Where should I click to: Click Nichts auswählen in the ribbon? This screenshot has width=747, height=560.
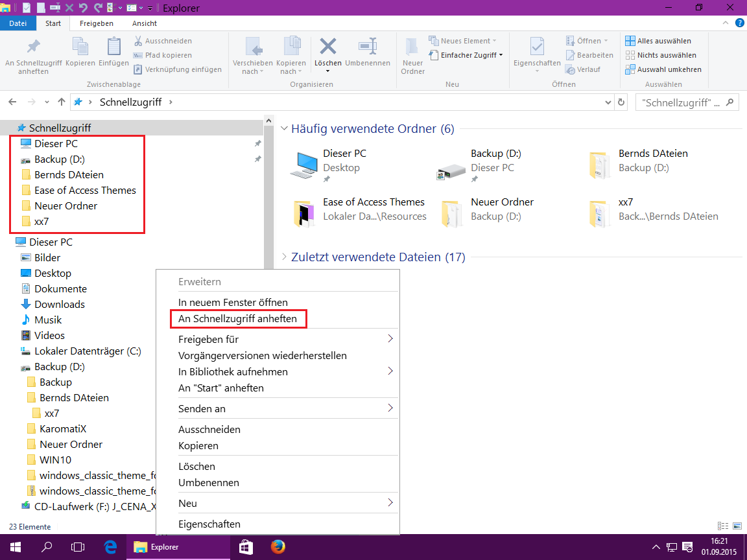(x=661, y=55)
